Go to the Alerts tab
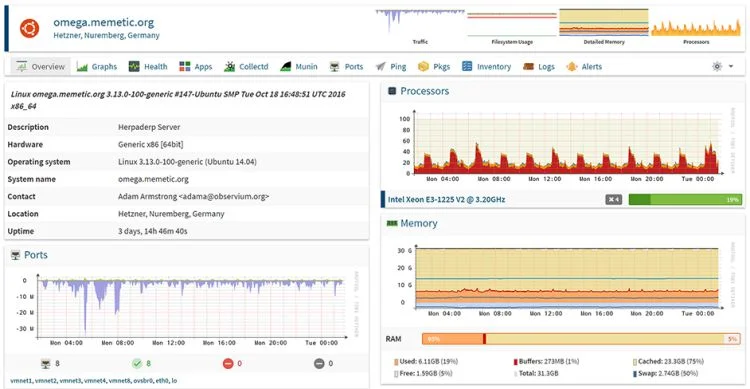750x389 pixels. [x=584, y=67]
